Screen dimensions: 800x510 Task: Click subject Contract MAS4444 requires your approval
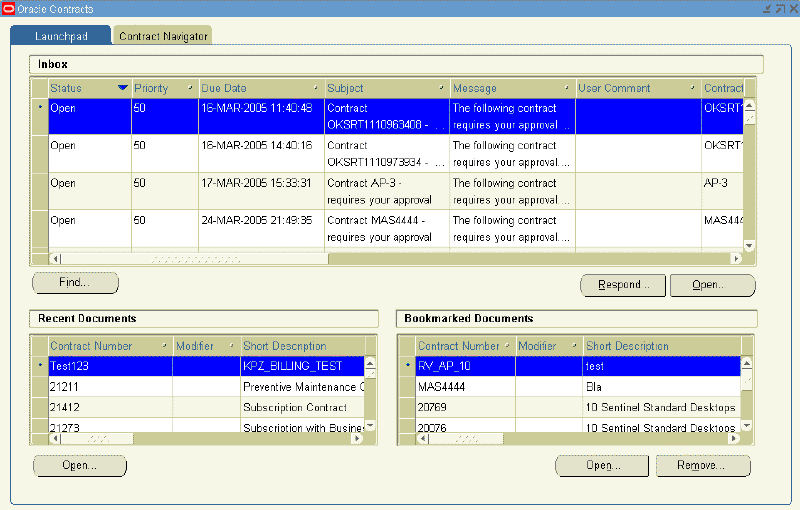pyautogui.click(x=387, y=228)
